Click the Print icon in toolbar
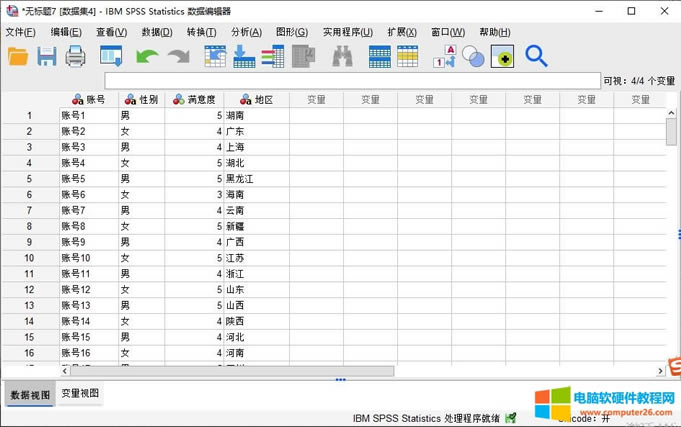The image size is (681, 427). (76, 57)
